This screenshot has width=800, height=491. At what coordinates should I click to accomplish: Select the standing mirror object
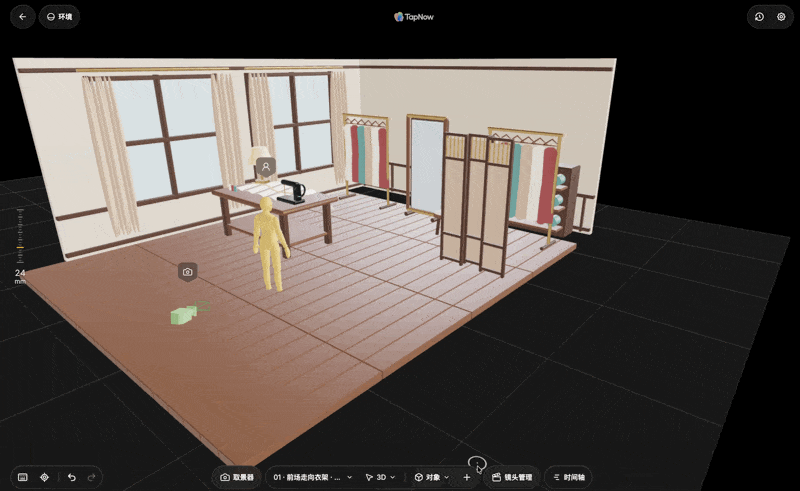[426, 166]
